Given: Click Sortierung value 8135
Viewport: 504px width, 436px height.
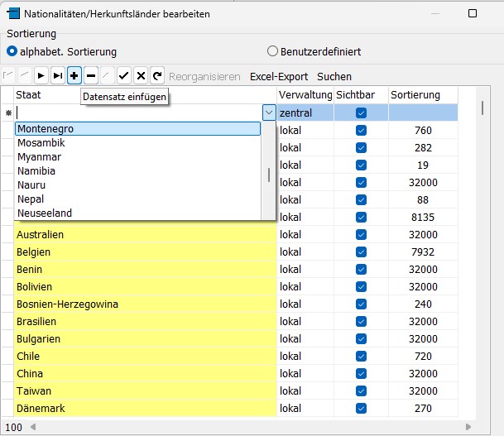Looking at the screenshot, I should [423, 218].
